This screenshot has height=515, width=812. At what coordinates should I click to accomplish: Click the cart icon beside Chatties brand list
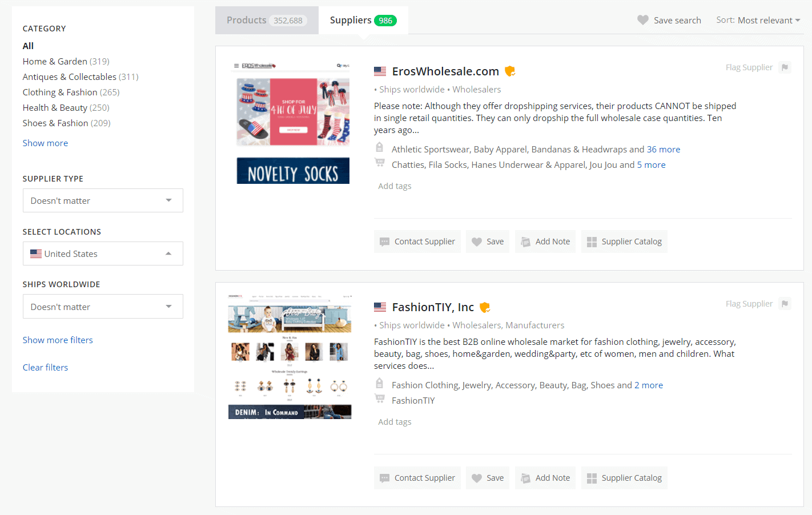(380, 162)
